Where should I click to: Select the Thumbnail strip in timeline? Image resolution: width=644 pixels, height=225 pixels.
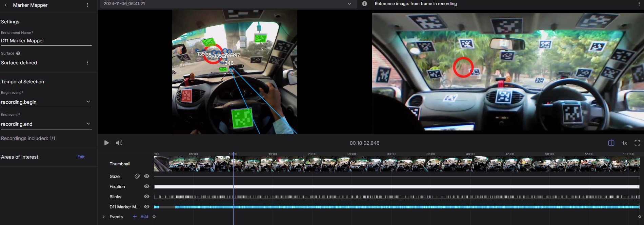(397, 164)
